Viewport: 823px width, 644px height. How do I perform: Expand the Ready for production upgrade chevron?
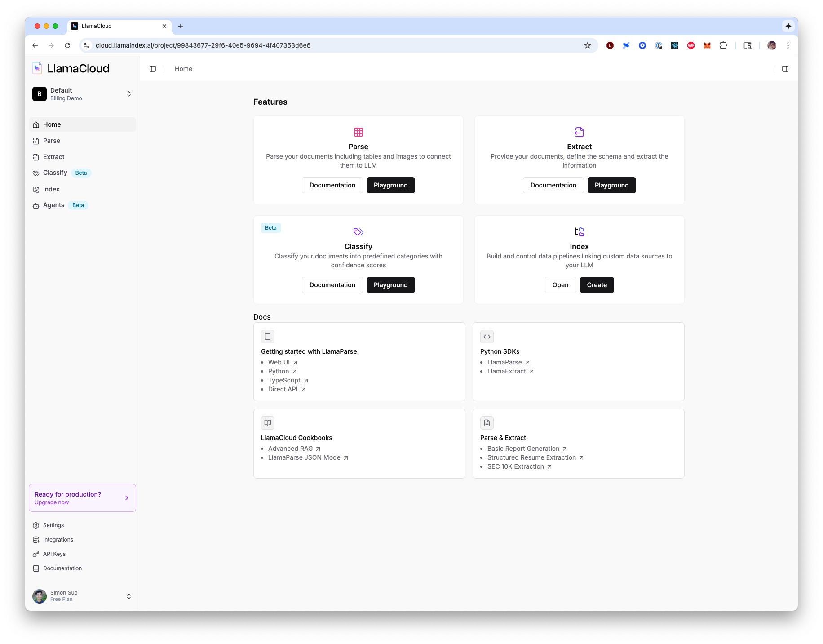coord(127,498)
